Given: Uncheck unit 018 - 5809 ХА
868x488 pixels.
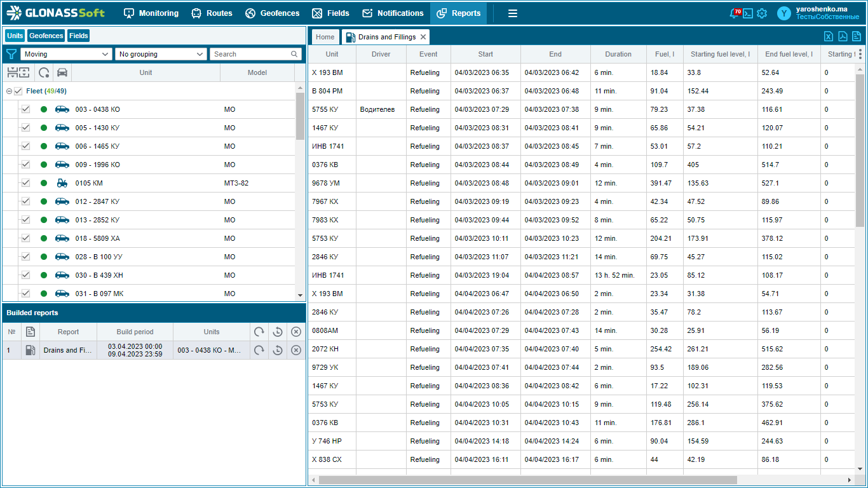Looking at the screenshot, I should 25,238.
